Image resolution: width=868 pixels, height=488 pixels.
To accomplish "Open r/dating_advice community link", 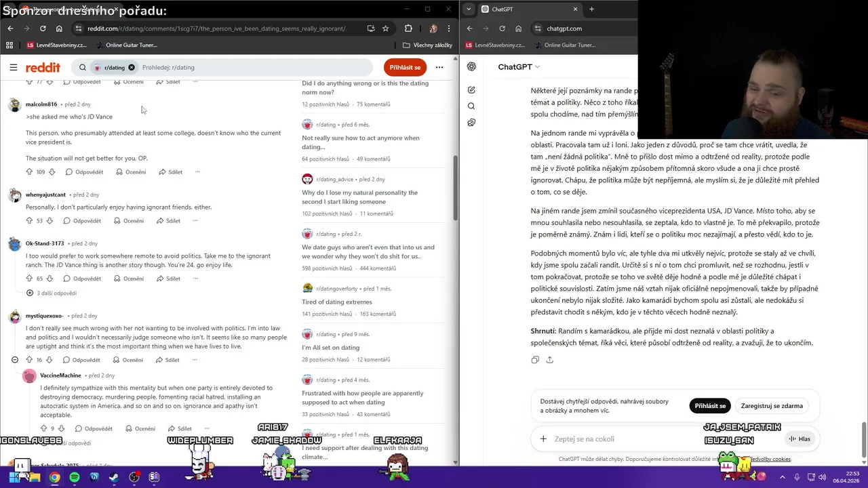I will click(x=334, y=179).
